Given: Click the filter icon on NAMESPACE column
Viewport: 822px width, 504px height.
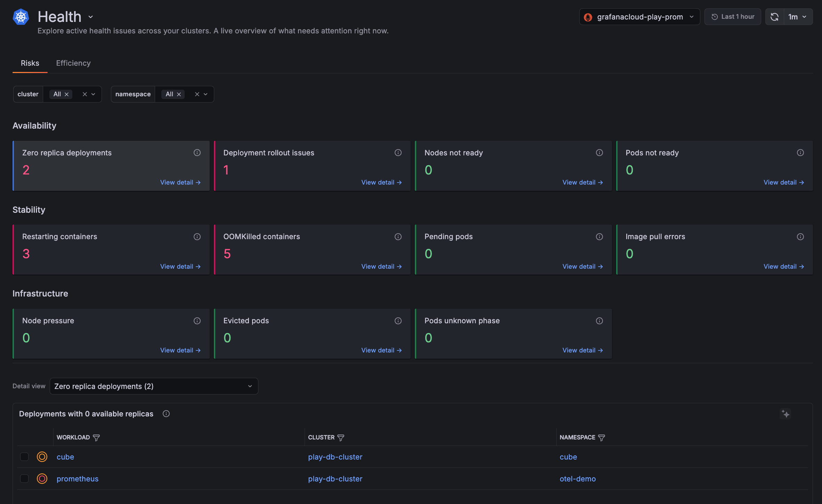Looking at the screenshot, I should pyautogui.click(x=602, y=438).
